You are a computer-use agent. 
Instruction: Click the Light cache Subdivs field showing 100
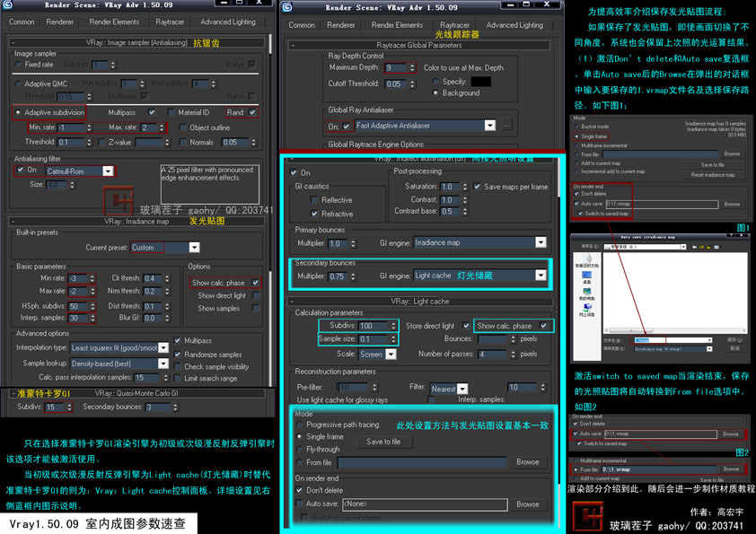tap(374, 326)
